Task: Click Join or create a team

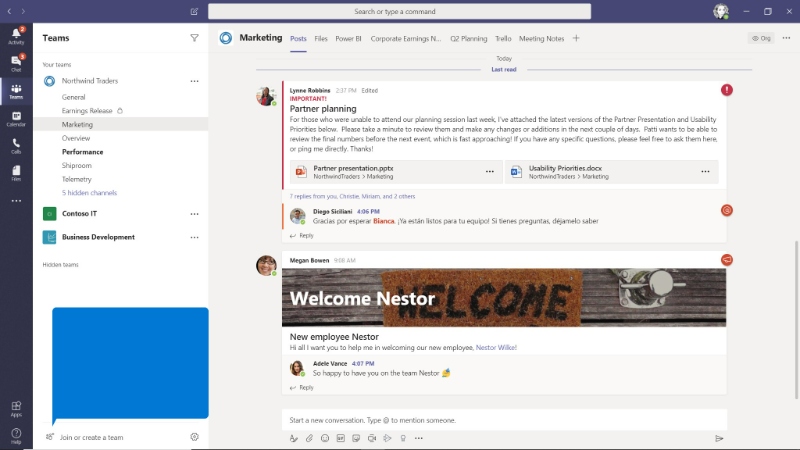Action: (x=91, y=437)
